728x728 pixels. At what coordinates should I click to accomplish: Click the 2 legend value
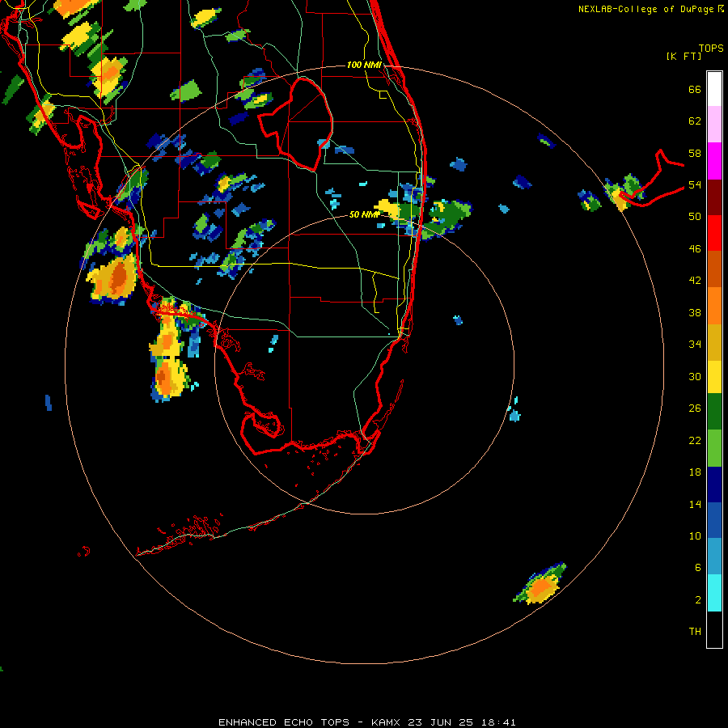(x=698, y=599)
